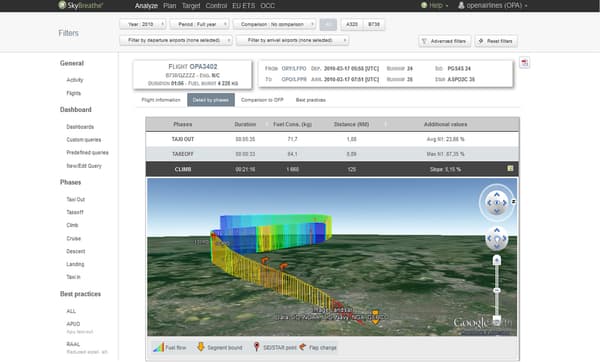Click the SkyBreathe logo
Screen dimensions: 600x362
pos(80,5)
